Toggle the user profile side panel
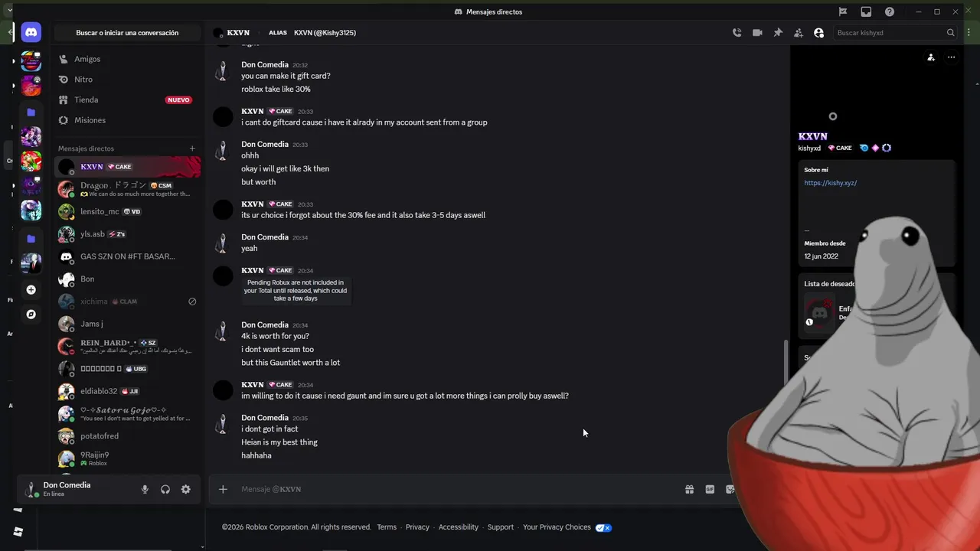 (x=819, y=33)
